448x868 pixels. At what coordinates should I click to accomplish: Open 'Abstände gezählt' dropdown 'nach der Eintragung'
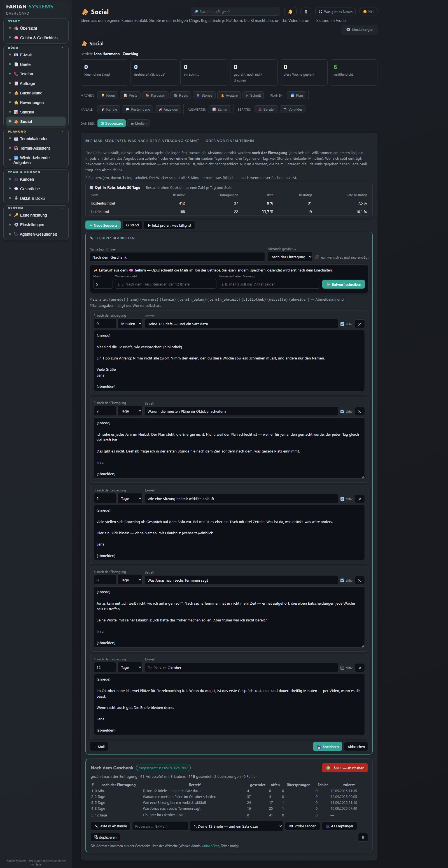tap(290, 257)
